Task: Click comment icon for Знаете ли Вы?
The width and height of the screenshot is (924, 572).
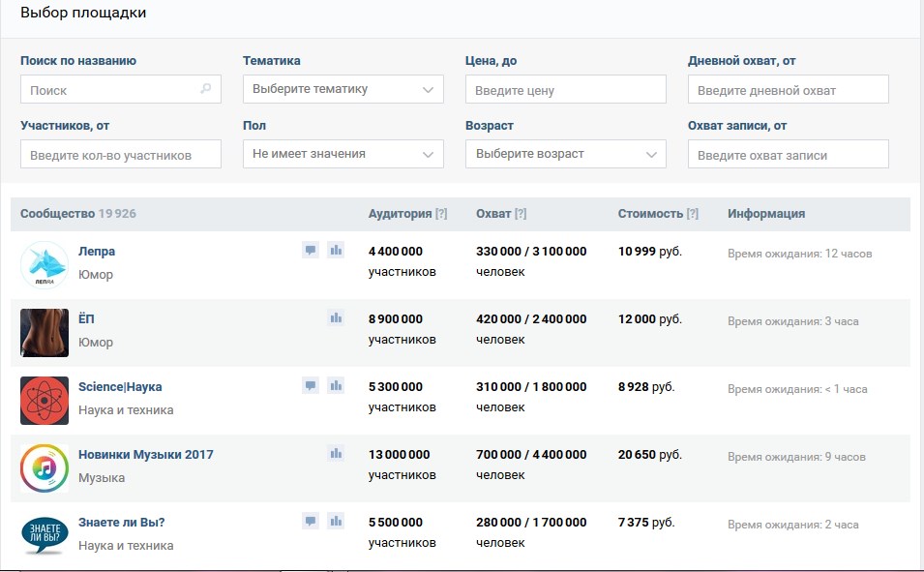Action: (311, 522)
